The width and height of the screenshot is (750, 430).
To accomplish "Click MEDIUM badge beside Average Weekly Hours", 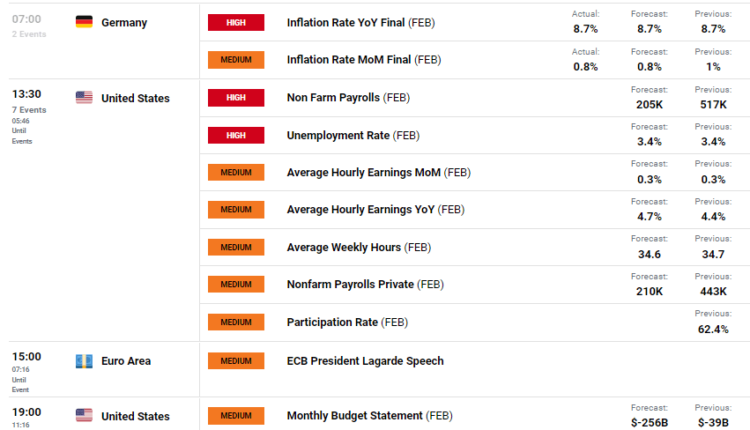I will 235,247.
